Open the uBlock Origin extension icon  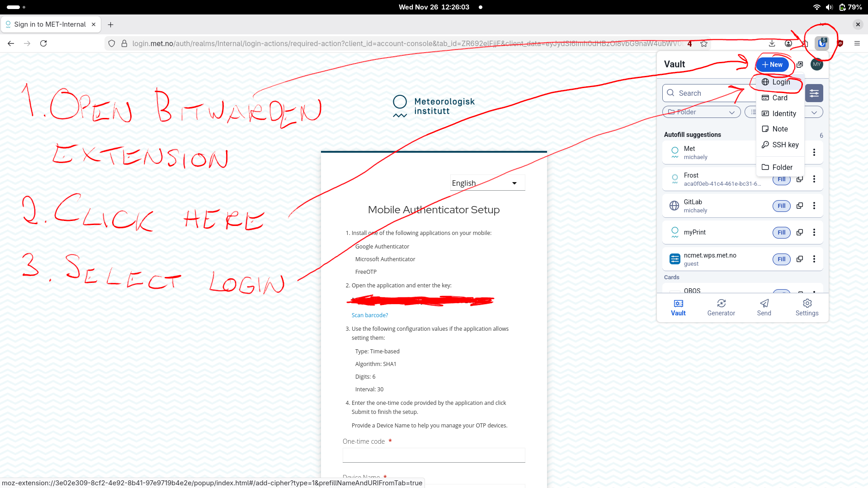[840, 43]
